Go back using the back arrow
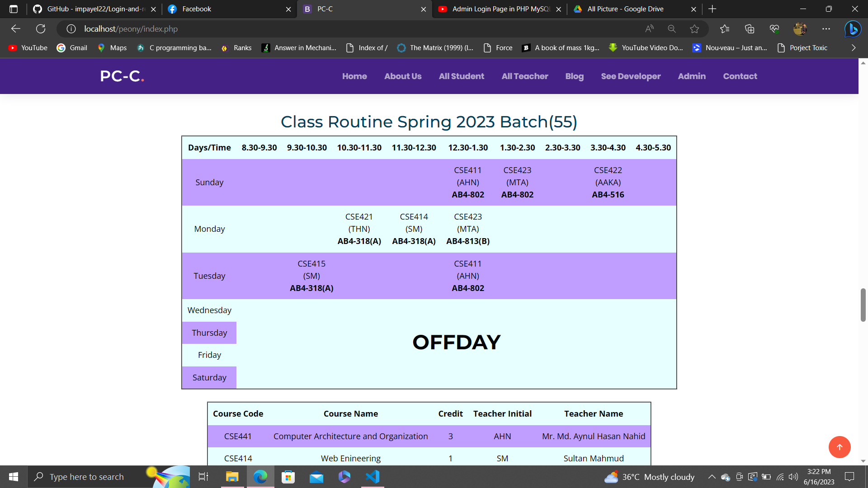868x488 pixels. click(16, 28)
